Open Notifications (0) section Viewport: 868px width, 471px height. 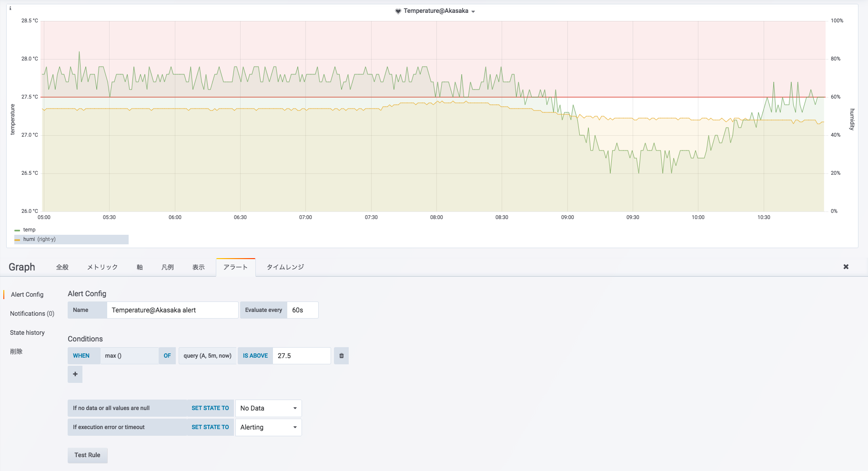[32, 314]
